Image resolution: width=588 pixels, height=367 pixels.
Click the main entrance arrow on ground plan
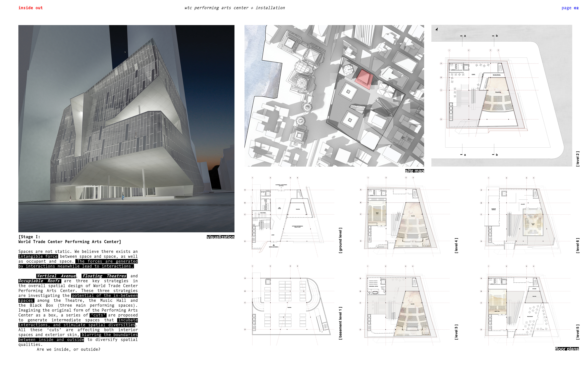tap(274, 245)
